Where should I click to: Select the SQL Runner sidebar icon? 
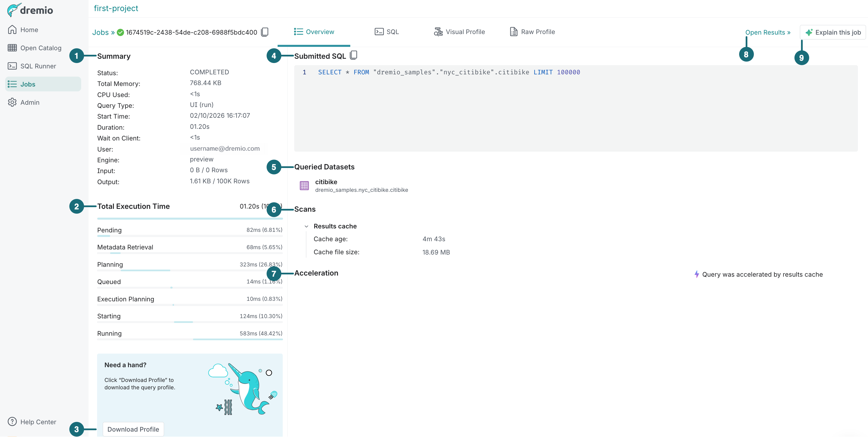pos(12,66)
